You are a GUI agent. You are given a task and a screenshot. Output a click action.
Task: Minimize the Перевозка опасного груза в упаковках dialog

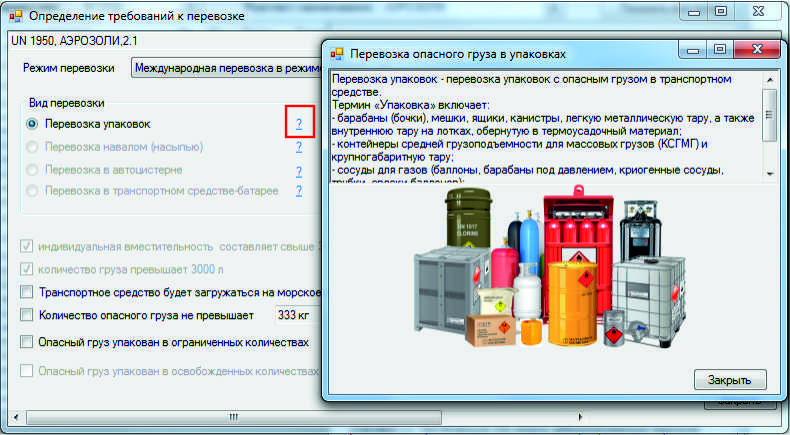click(693, 49)
